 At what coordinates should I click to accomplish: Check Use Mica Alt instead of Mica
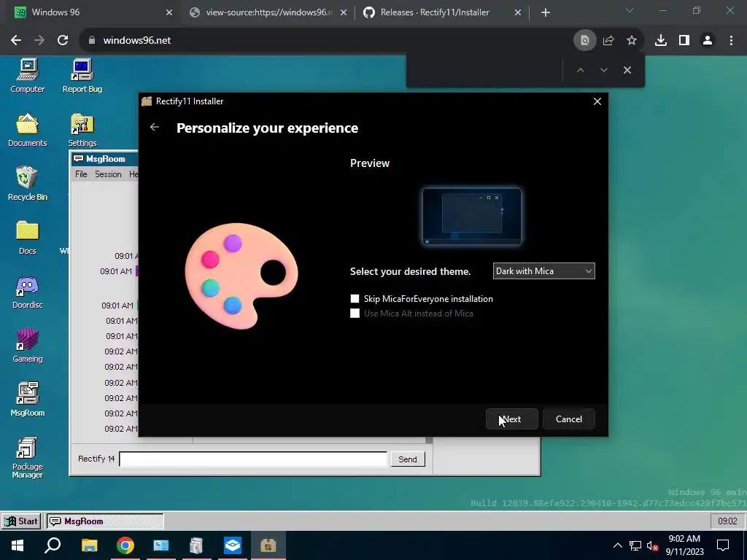tap(355, 314)
